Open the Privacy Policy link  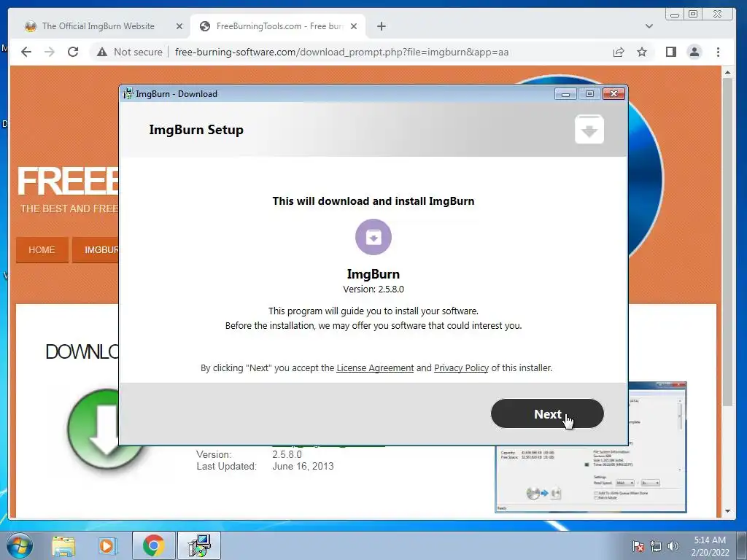click(x=461, y=368)
